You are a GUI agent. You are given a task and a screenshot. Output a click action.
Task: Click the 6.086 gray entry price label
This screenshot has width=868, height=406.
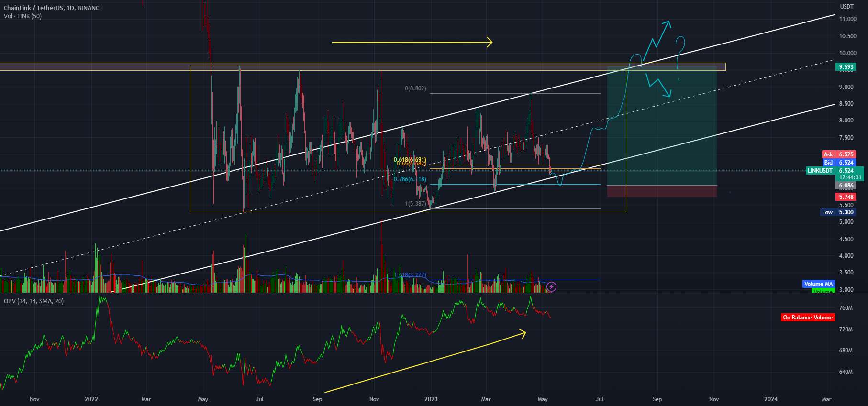point(846,186)
